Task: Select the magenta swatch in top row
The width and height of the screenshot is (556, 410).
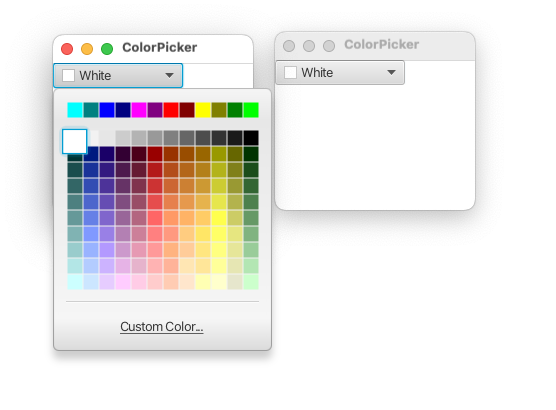Action: 139,110
